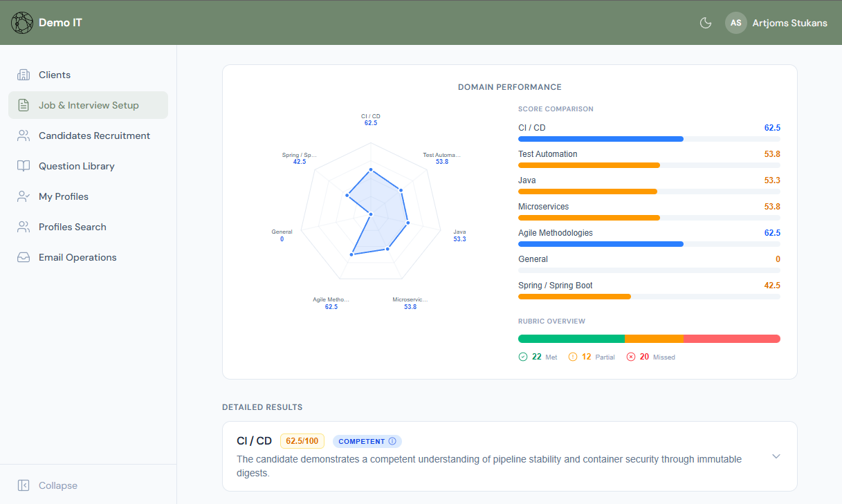Expand the CI / CD detailed result chevron

click(776, 456)
